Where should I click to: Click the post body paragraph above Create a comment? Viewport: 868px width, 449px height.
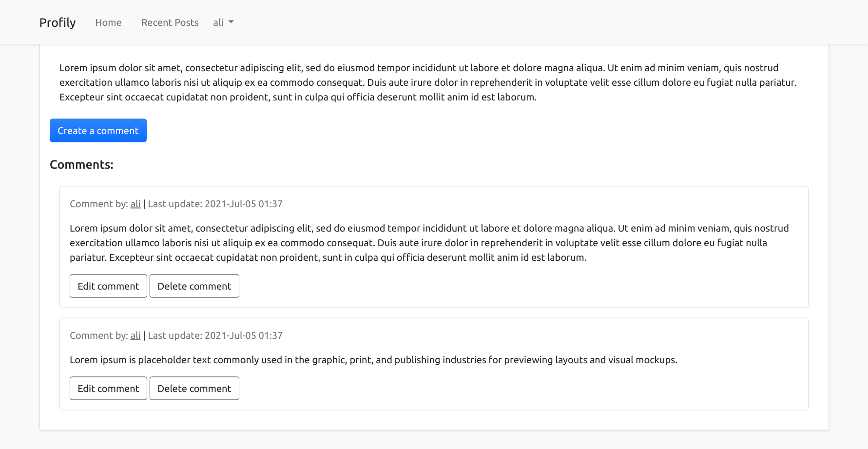427,82
